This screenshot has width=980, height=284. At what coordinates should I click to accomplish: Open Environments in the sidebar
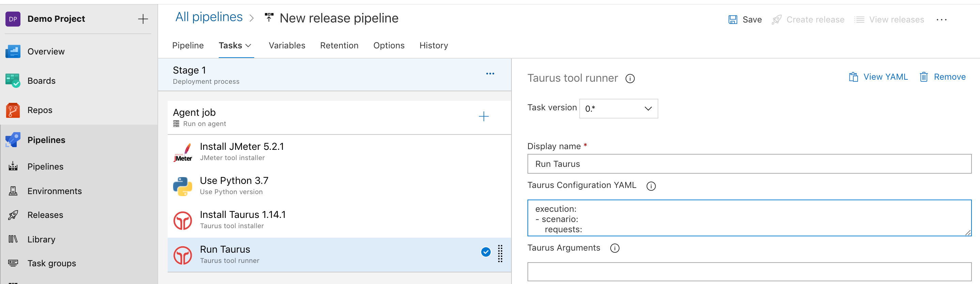tap(55, 191)
